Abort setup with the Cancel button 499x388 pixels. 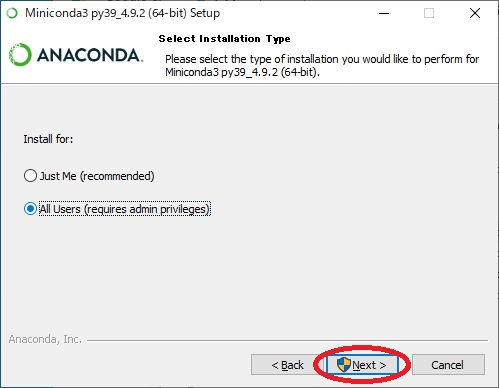448,365
